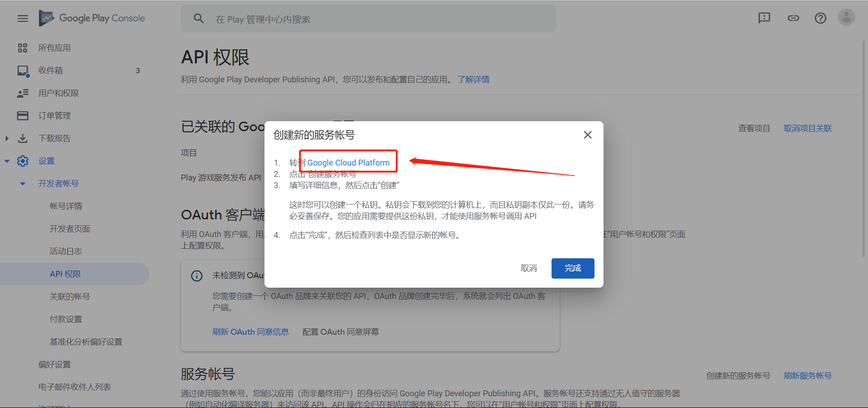This screenshot has width=868, height=408.
Task: Focus the 在 Play 管理中心内搜索 field
Action: pos(368,19)
